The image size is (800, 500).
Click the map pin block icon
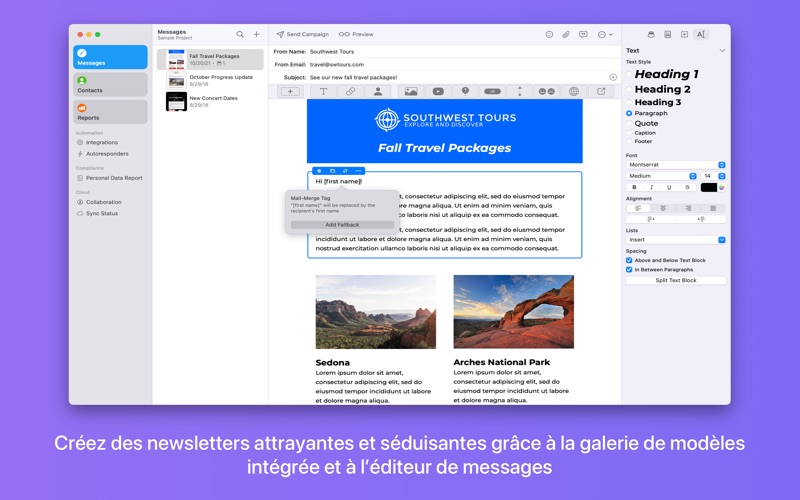click(465, 91)
